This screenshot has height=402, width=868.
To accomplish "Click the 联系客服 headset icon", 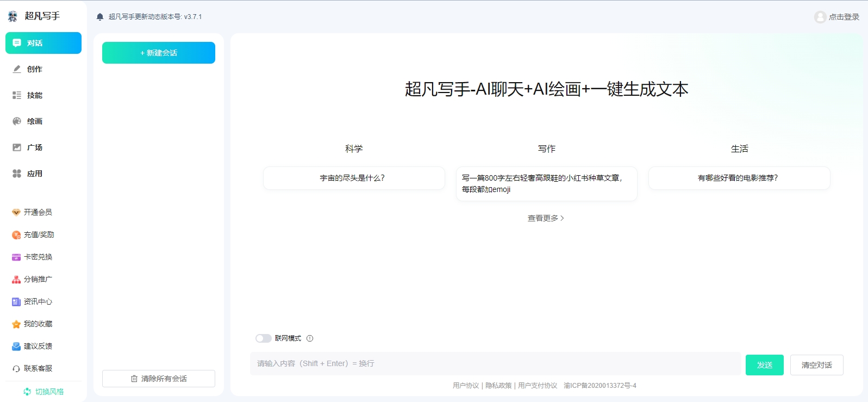I will (x=16, y=368).
